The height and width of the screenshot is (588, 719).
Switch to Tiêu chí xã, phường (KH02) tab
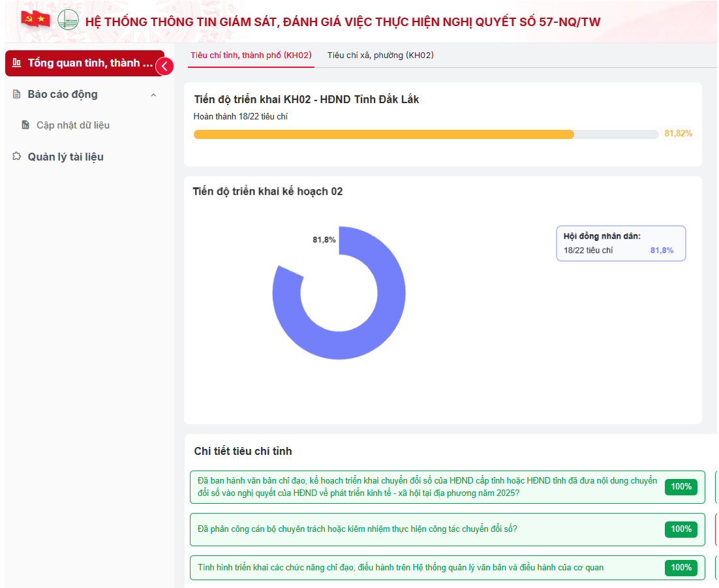(x=380, y=55)
